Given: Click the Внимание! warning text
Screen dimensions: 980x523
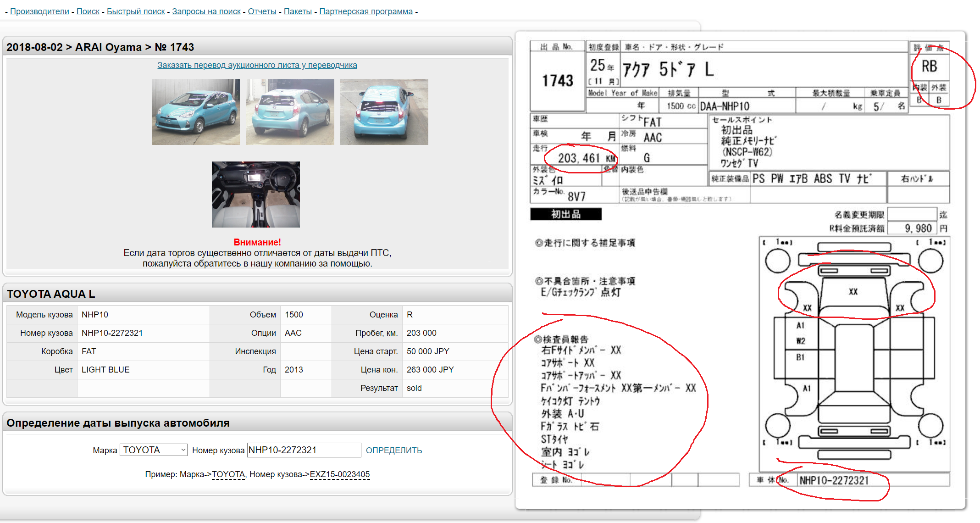Looking at the screenshot, I should tap(257, 242).
